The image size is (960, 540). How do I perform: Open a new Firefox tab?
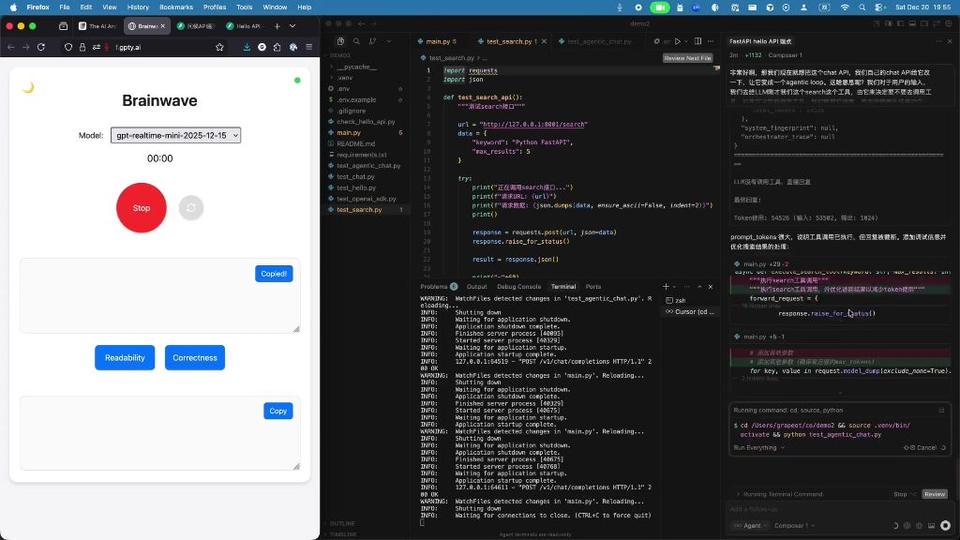click(277, 26)
